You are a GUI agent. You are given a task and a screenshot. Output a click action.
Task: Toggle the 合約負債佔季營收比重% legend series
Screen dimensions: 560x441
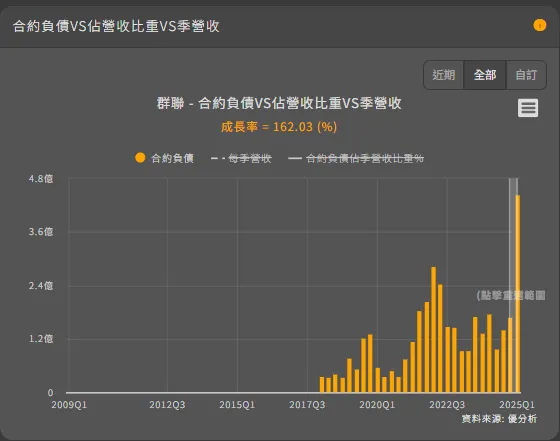coord(356,158)
